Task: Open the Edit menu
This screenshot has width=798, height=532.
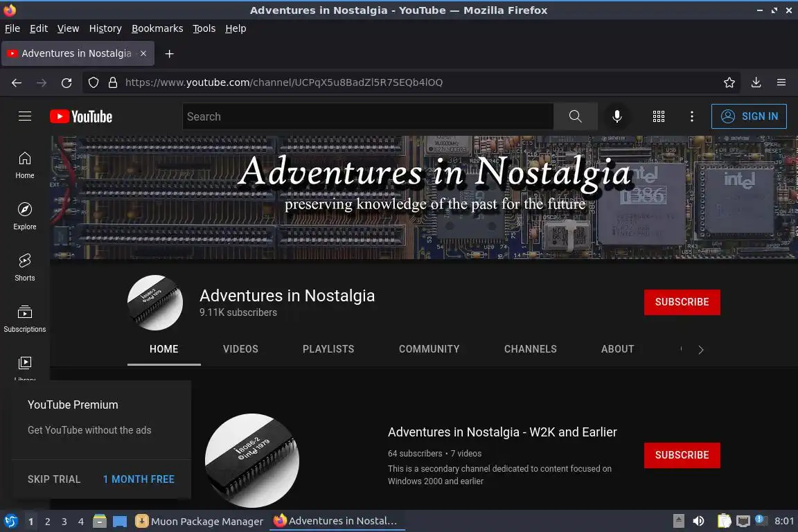Action: click(39, 28)
